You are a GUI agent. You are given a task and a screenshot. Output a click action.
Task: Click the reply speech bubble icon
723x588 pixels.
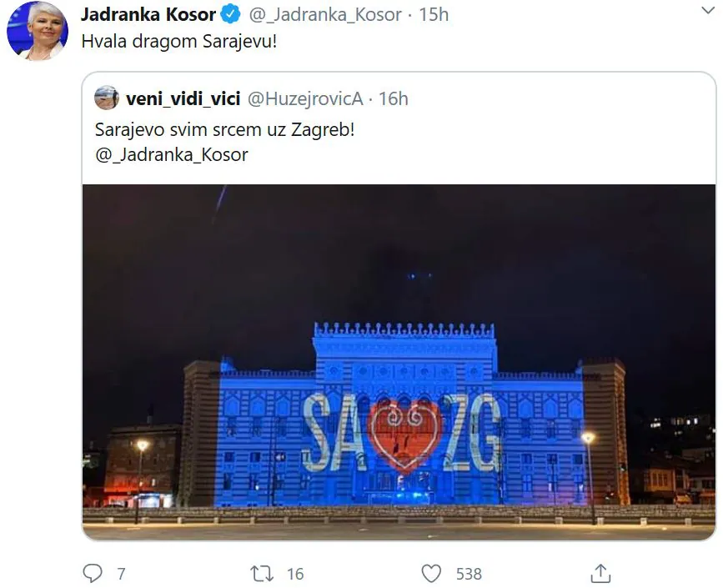(x=93, y=573)
